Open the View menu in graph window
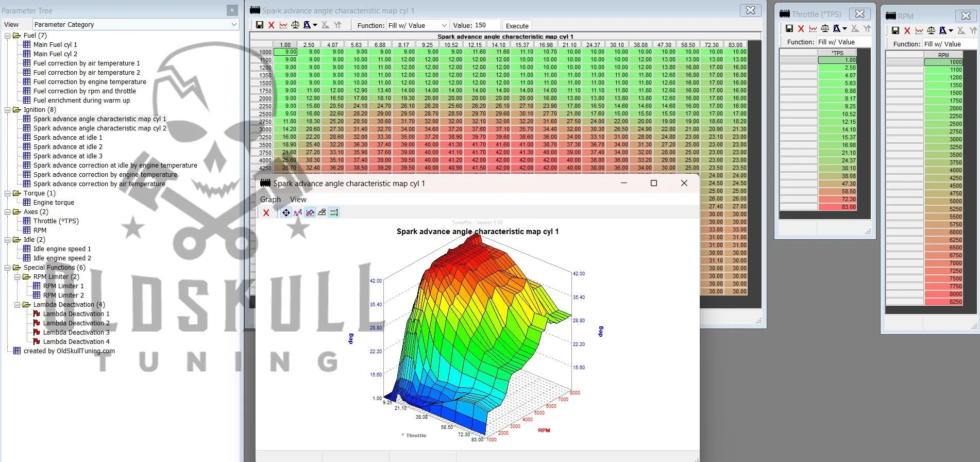Viewport: 980px width, 462px height. tap(298, 200)
